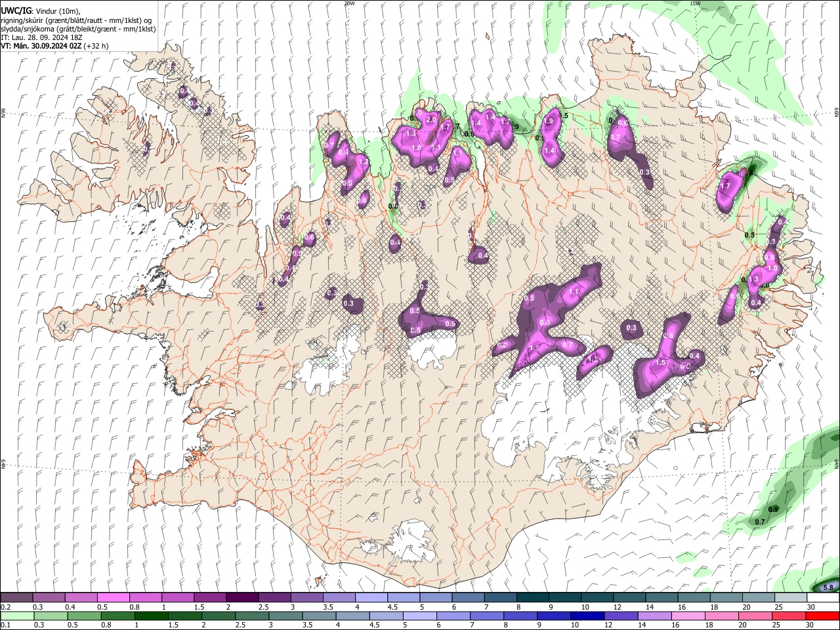The width and height of the screenshot is (840, 630).
Task: Select the light violet swatch labeled 14 in bottom legend
Action: click(654, 616)
